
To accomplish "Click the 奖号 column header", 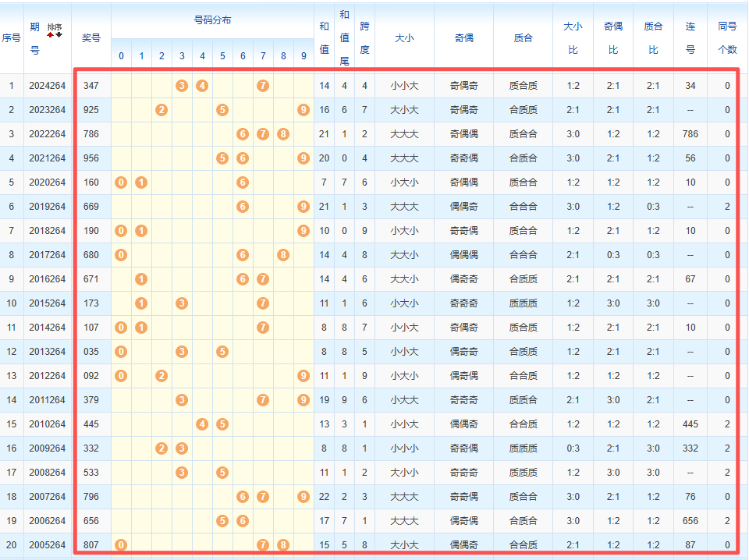I will (91, 37).
